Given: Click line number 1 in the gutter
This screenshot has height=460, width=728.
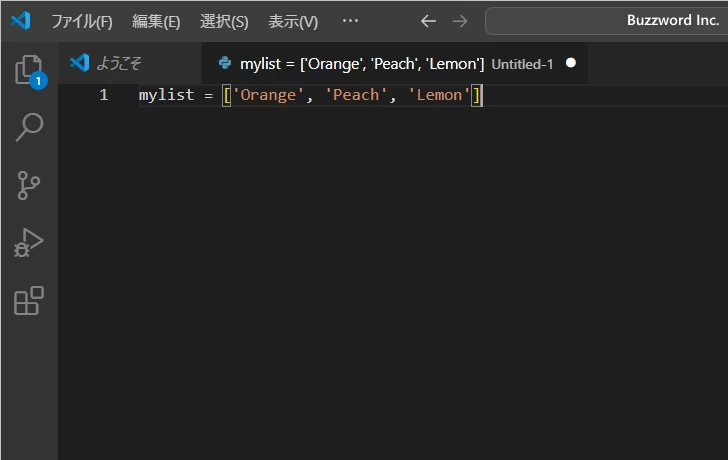Looking at the screenshot, I should (104, 95).
